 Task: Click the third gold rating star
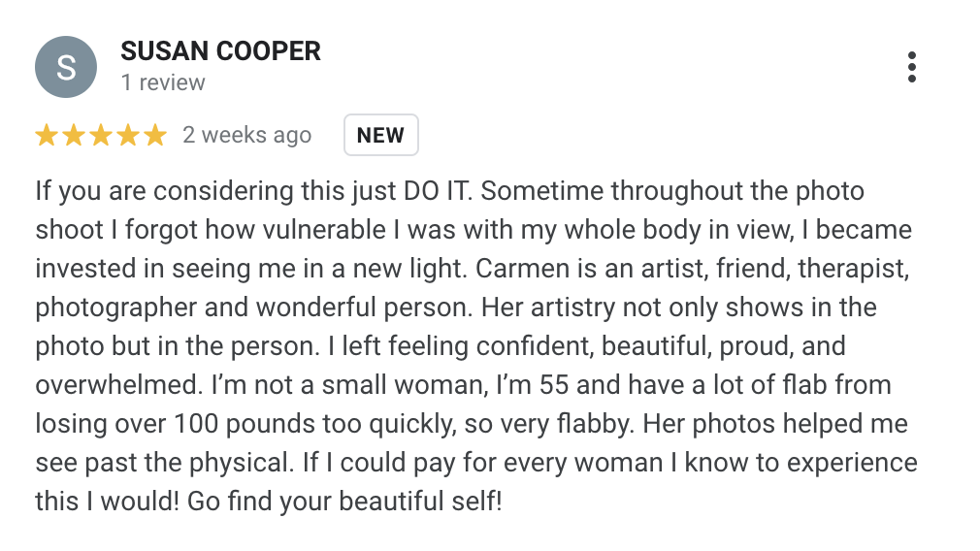(x=101, y=135)
